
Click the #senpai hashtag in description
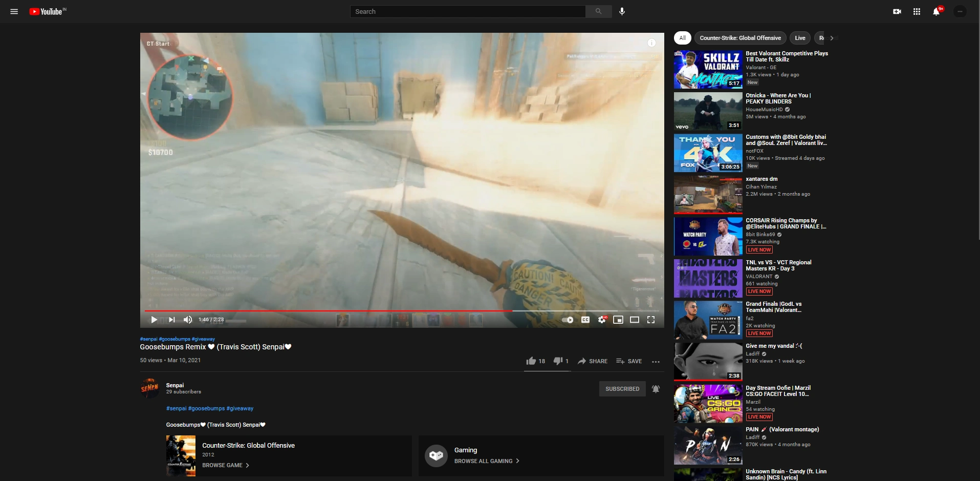(176, 408)
